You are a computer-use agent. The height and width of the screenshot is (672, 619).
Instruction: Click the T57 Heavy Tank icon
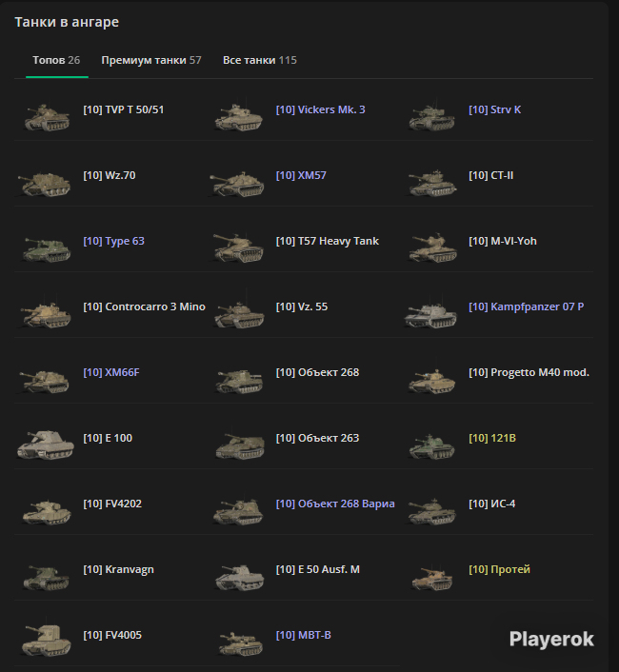coord(238,247)
